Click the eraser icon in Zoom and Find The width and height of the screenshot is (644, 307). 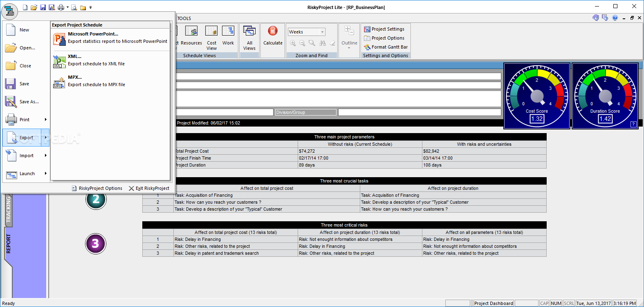(332, 43)
